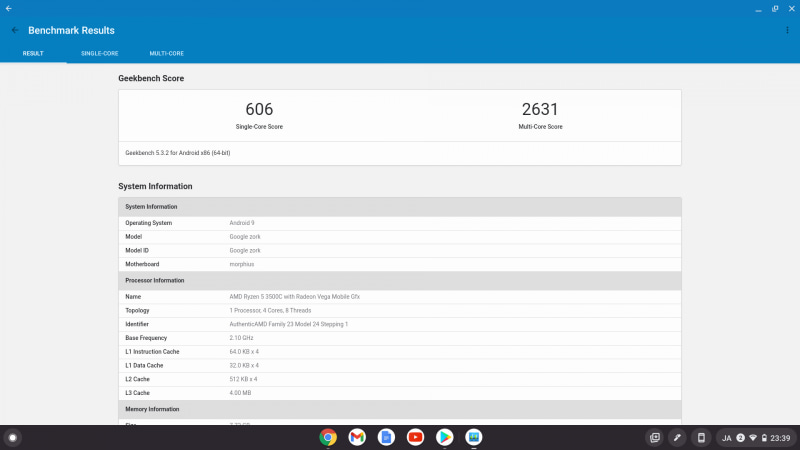The height and width of the screenshot is (450, 800).
Task: Click the Topology value 1 Processor, 4 Cores
Action: pyautogui.click(x=270, y=310)
